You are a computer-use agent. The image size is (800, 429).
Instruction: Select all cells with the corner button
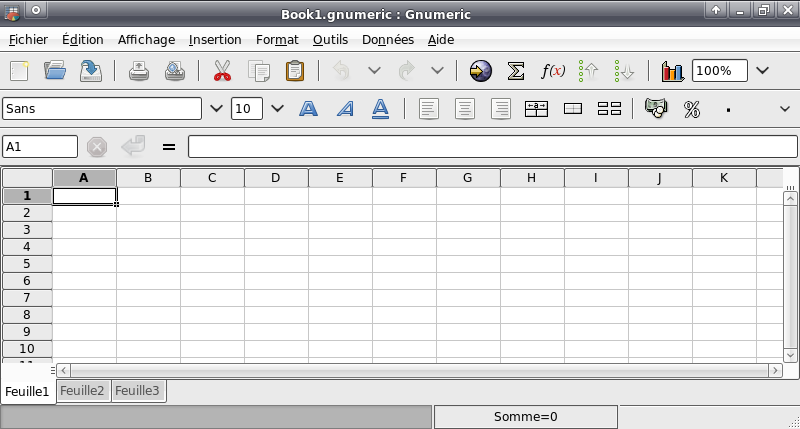28,178
